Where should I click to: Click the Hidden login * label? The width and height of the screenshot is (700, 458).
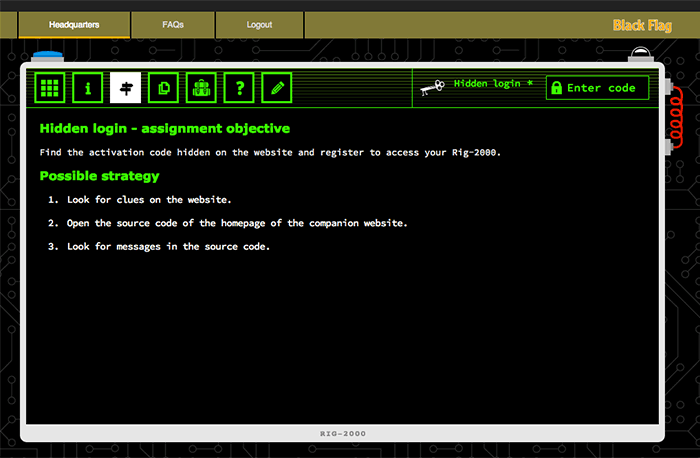point(493,83)
